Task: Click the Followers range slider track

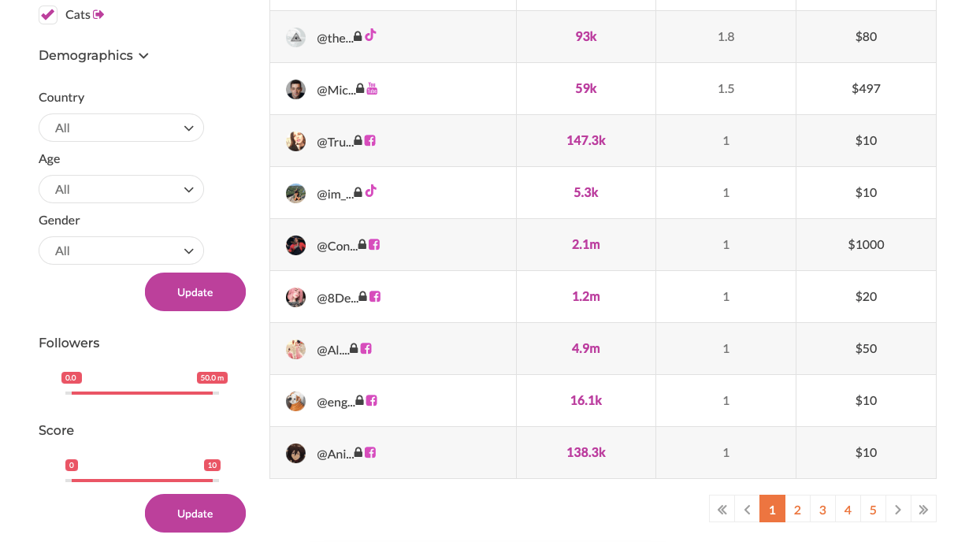Action: (142, 392)
